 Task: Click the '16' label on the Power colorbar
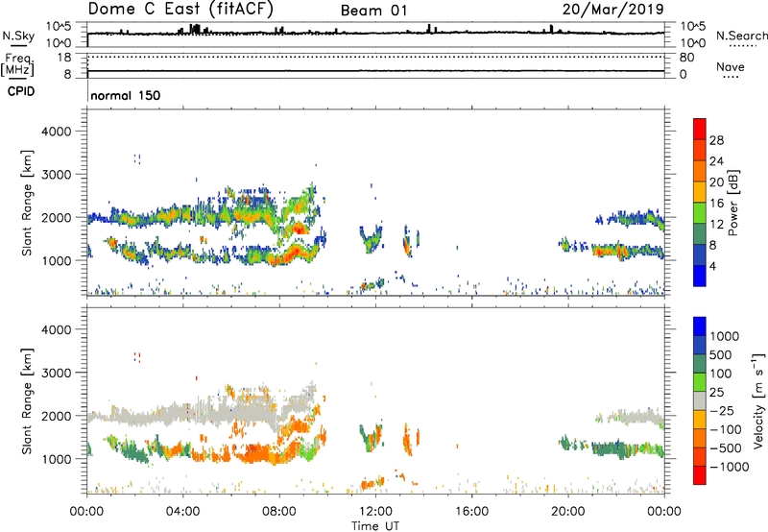pos(716,204)
